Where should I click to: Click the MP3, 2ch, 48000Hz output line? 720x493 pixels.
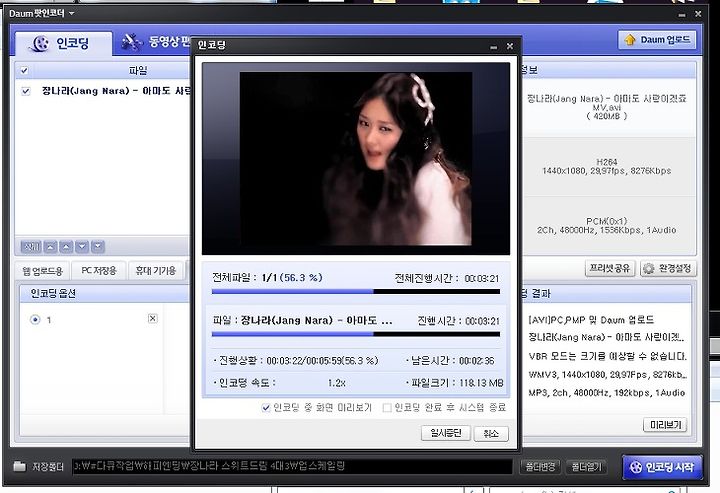(607, 393)
